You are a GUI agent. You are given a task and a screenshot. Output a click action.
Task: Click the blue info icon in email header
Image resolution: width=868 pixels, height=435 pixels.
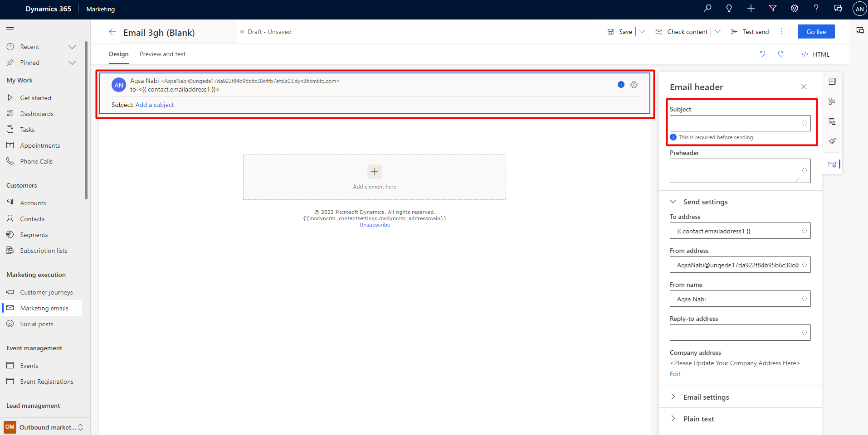pos(621,84)
